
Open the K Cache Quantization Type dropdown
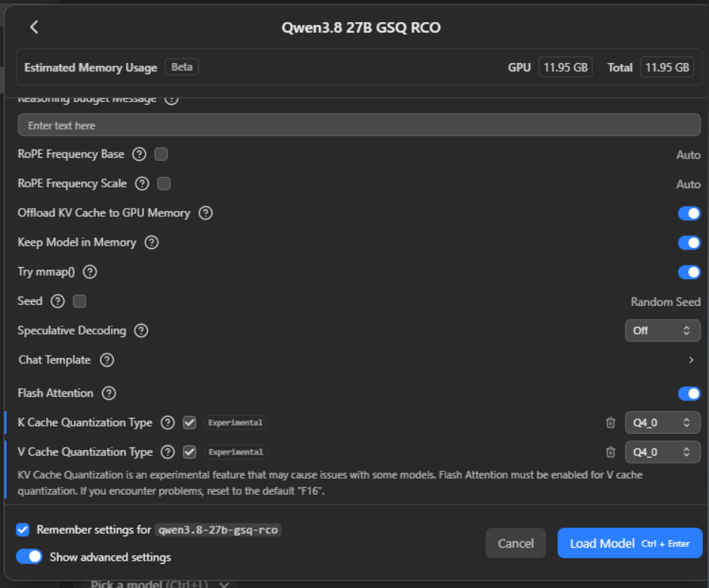tap(663, 423)
